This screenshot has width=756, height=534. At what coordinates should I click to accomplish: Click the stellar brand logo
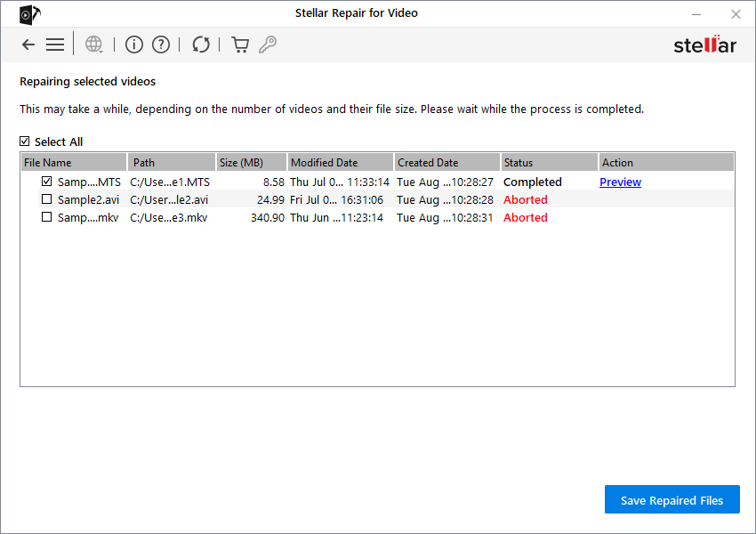click(x=705, y=44)
